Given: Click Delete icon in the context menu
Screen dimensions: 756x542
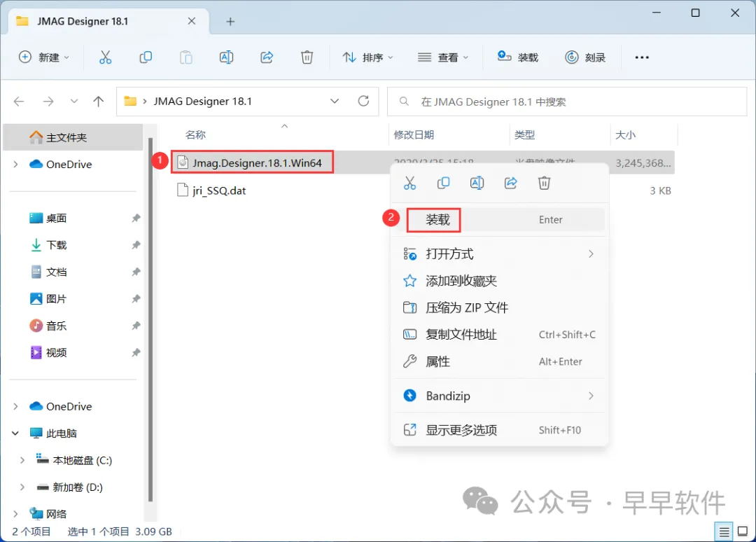Looking at the screenshot, I should tap(545, 183).
